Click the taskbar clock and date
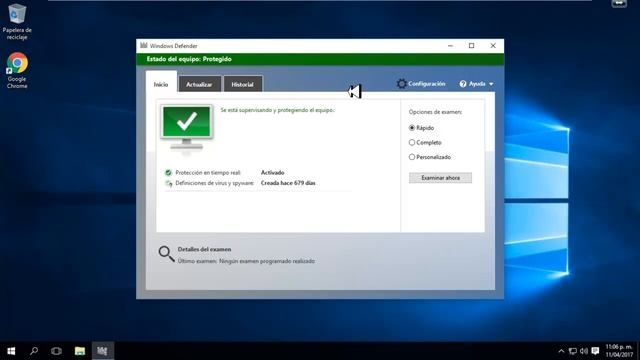Screen dimensions: 640x360 coord(619,351)
